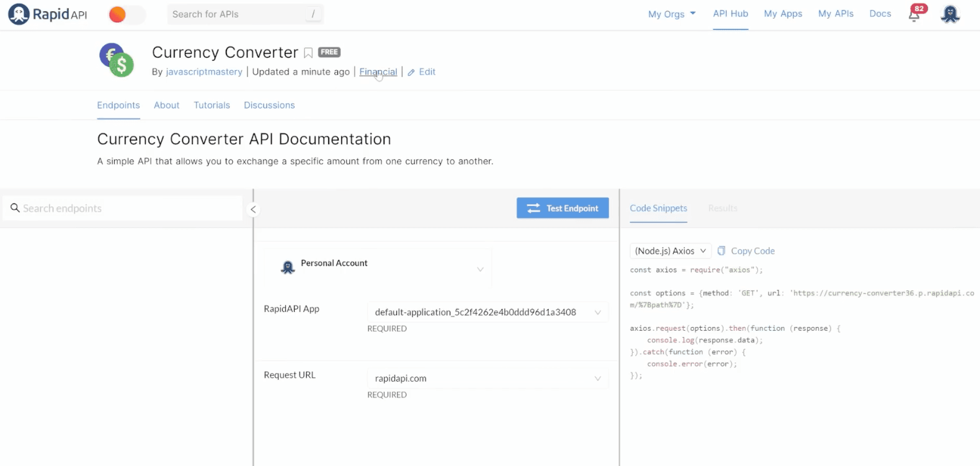The image size is (980, 466).
Task: Focus the Search endpoints field
Action: (x=123, y=208)
